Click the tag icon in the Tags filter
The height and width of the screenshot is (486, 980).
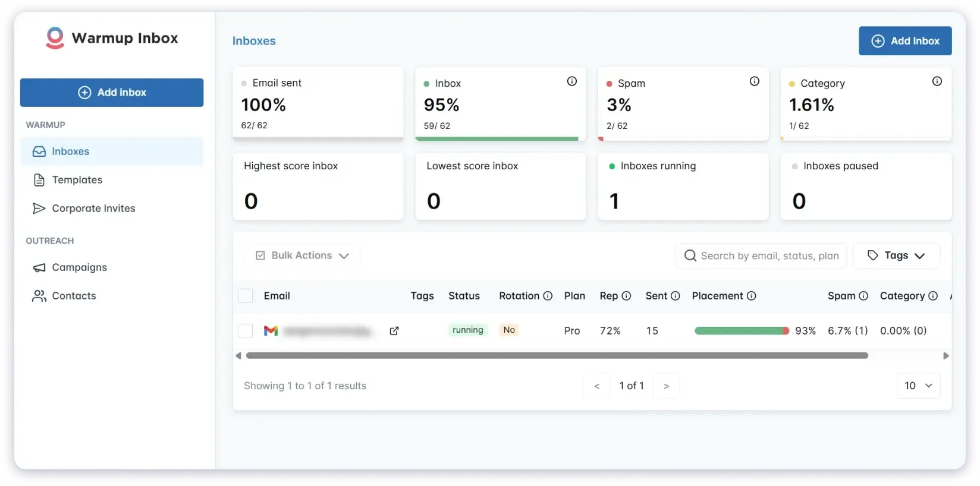[872, 255]
